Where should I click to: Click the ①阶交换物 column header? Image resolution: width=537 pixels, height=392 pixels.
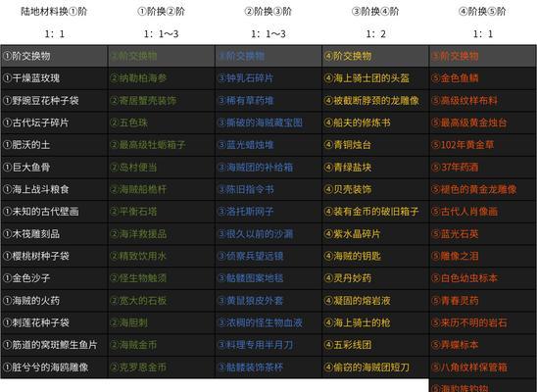coord(54,56)
